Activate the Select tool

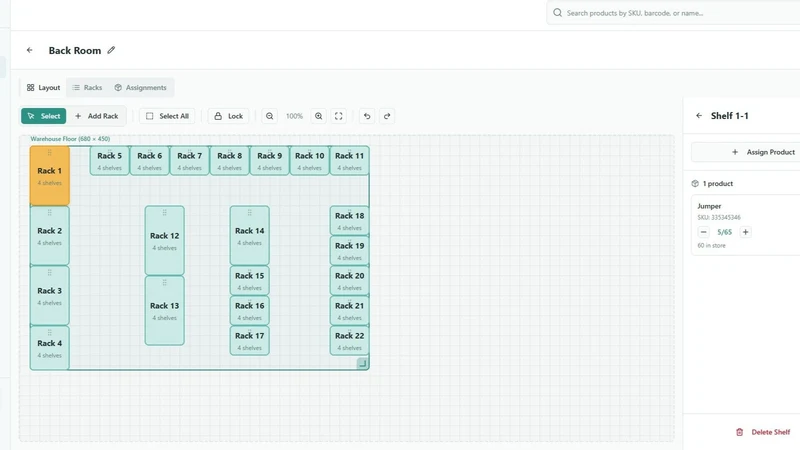click(43, 116)
